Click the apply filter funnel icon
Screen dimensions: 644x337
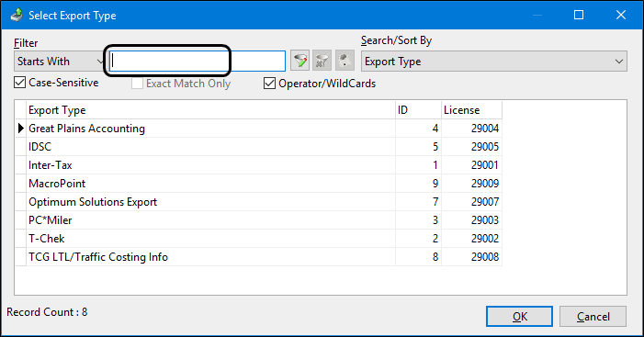tap(300, 62)
